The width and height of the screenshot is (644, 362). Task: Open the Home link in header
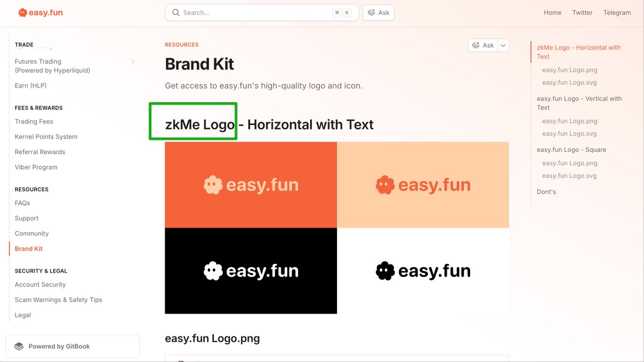click(552, 12)
